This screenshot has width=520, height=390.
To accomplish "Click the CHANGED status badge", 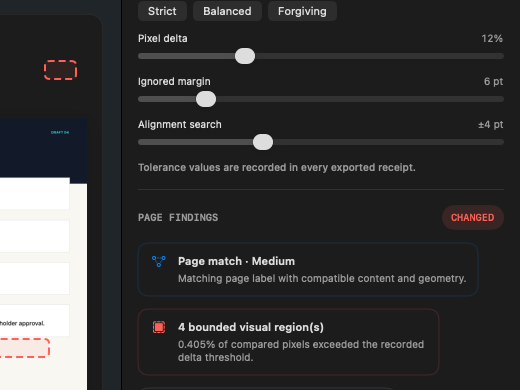I will (473, 217).
